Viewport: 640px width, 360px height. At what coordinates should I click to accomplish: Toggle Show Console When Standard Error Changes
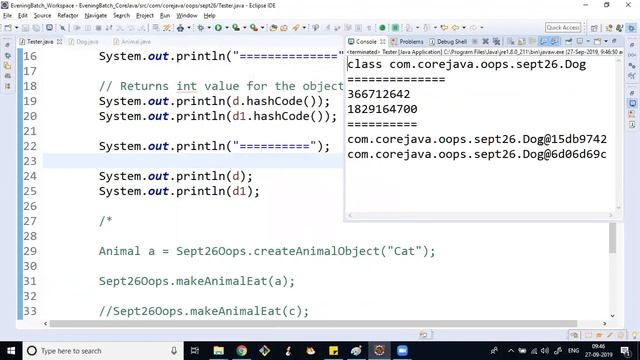click(x=554, y=41)
